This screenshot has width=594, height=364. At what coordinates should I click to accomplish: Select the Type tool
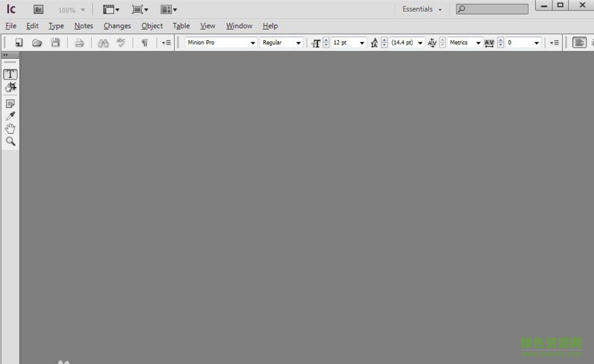point(10,74)
